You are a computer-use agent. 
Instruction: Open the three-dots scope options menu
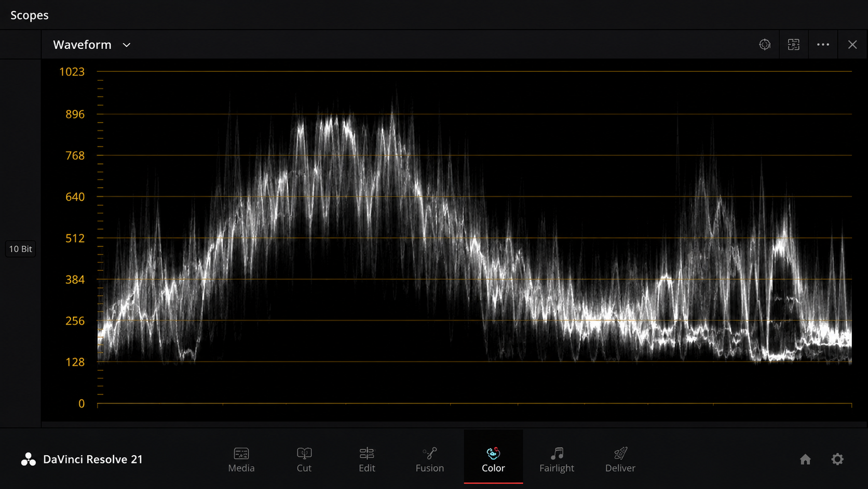coord(823,45)
